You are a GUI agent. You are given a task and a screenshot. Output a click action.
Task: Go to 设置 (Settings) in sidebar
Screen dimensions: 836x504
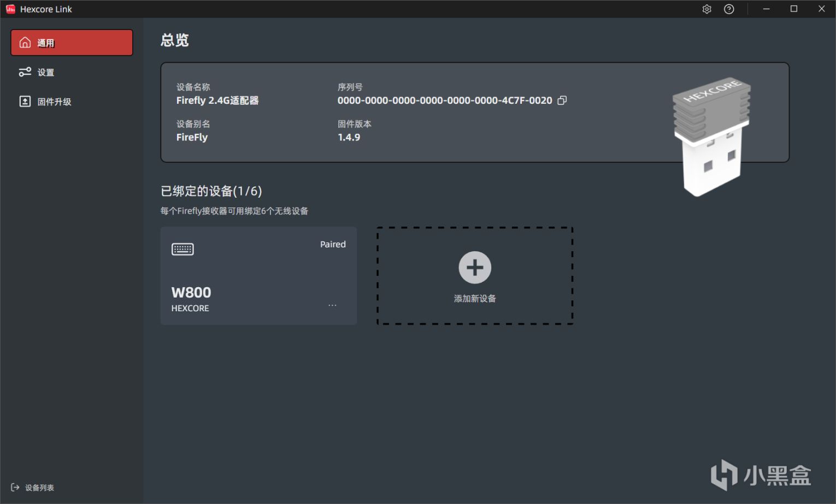72,72
